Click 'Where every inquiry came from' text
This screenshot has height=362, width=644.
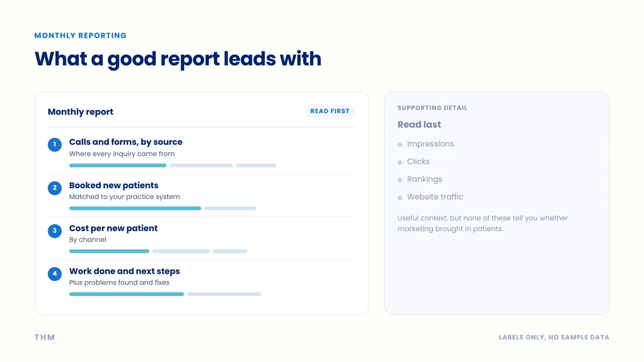pos(122,154)
